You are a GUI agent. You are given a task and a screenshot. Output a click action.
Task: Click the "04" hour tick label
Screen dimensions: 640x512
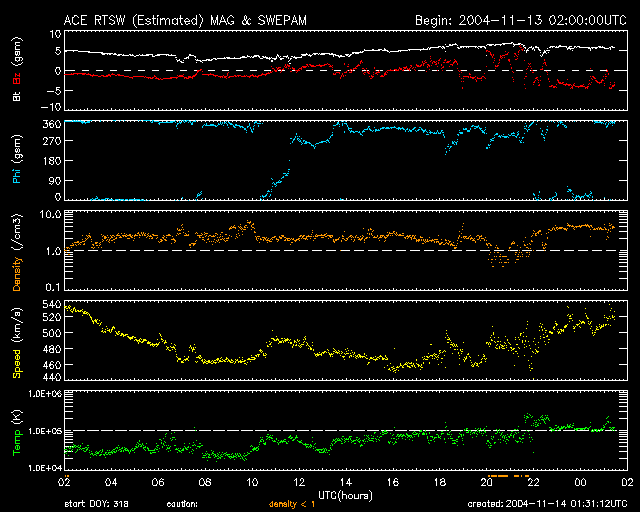tap(111, 483)
